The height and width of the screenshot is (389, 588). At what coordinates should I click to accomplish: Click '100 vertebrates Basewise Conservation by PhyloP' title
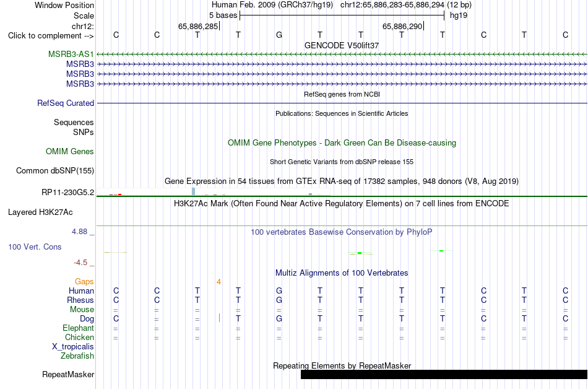click(342, 232)
